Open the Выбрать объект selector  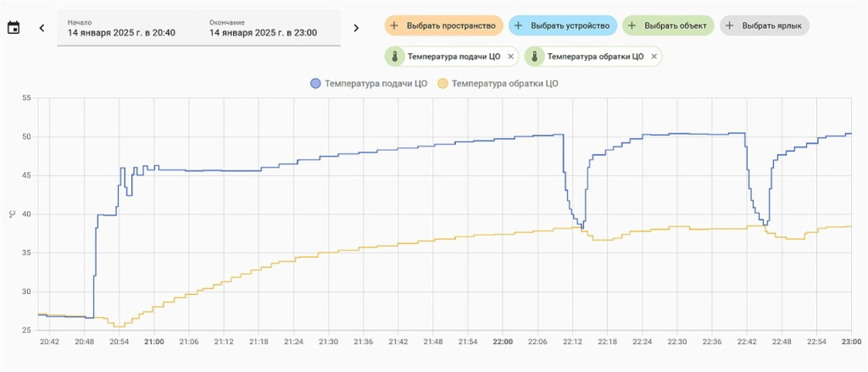click(668, 25)
